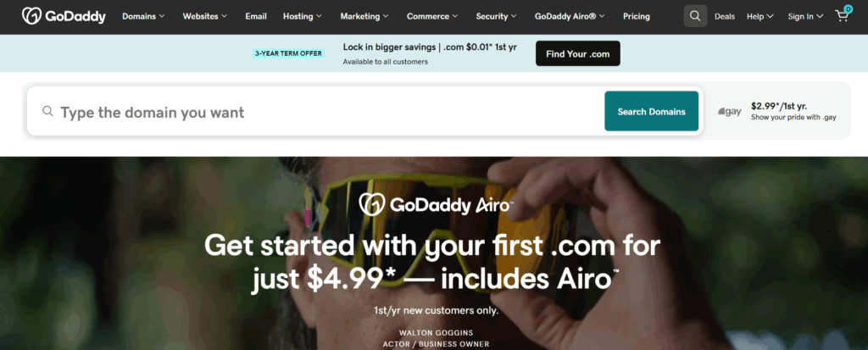The width and height of the screenshot is (868, 350).
Task: Expand the Hosting dropdown menu
Action: 303,16
